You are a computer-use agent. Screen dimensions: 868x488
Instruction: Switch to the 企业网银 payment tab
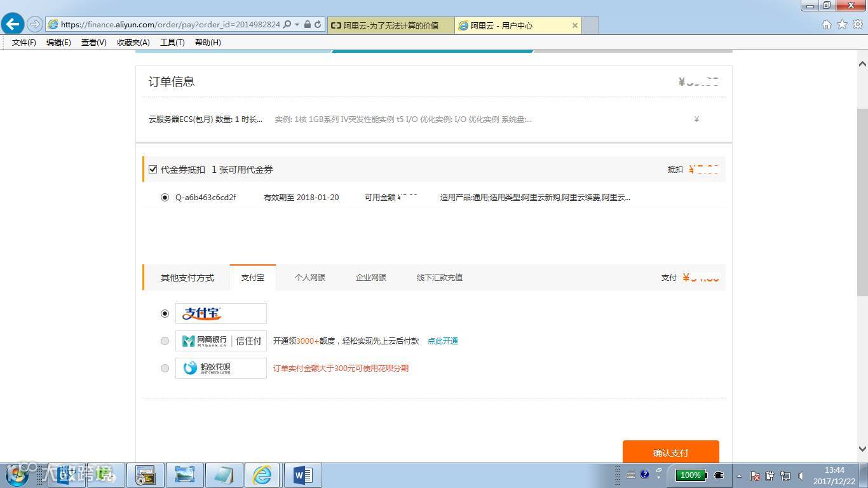[x=371, y=278]
